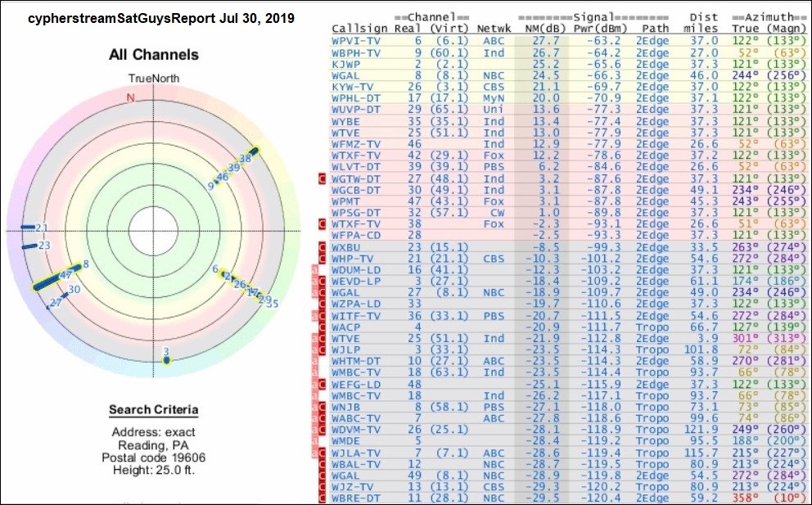The image size is (812, 505).
Task: Click the 'TrueNorth' label above the plot
Action: tap(154, 79)
